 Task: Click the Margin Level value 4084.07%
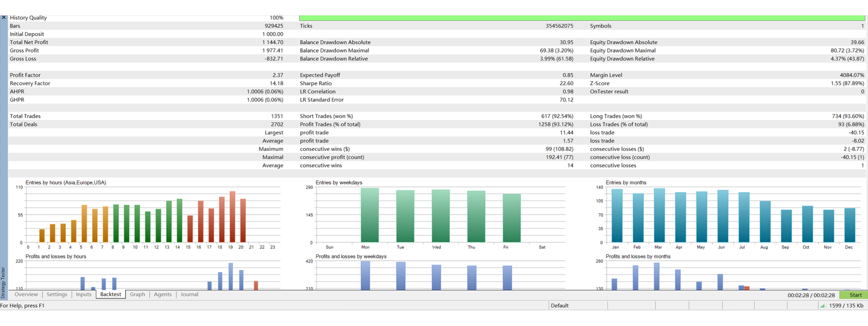[852, 75]
